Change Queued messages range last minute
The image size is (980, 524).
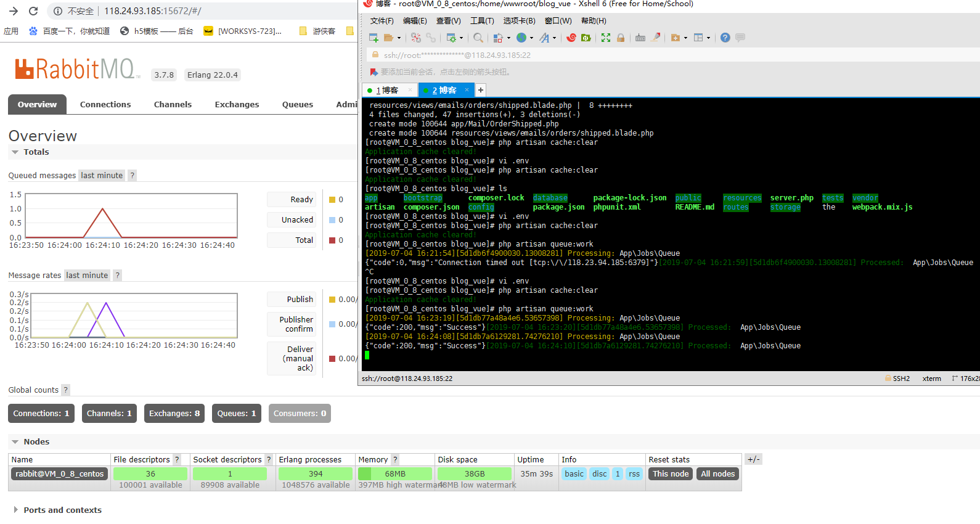pos(102,175)
